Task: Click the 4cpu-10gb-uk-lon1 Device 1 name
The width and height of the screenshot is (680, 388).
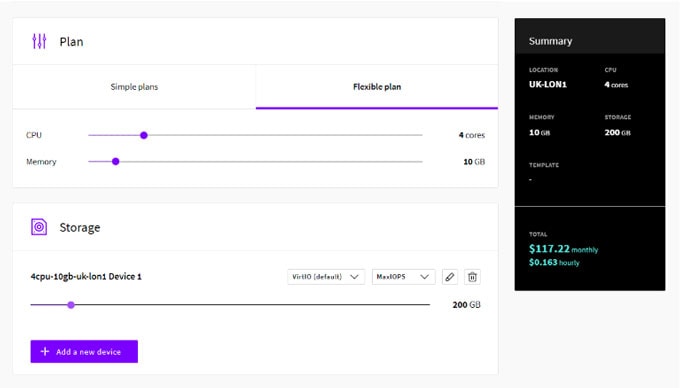Action: (x=86, y=277)
